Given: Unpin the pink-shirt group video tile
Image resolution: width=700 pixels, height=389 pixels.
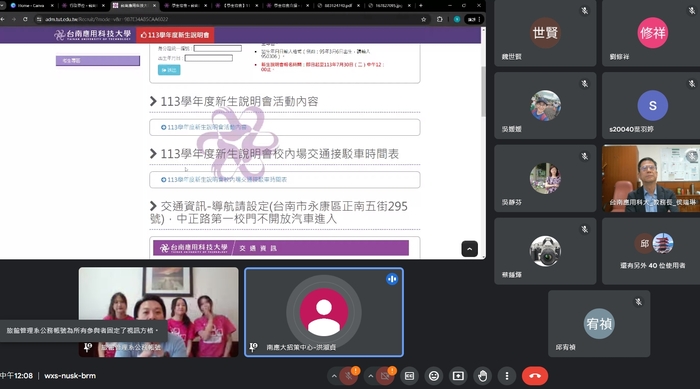Looking at the screenshot, I should [88, 347].
